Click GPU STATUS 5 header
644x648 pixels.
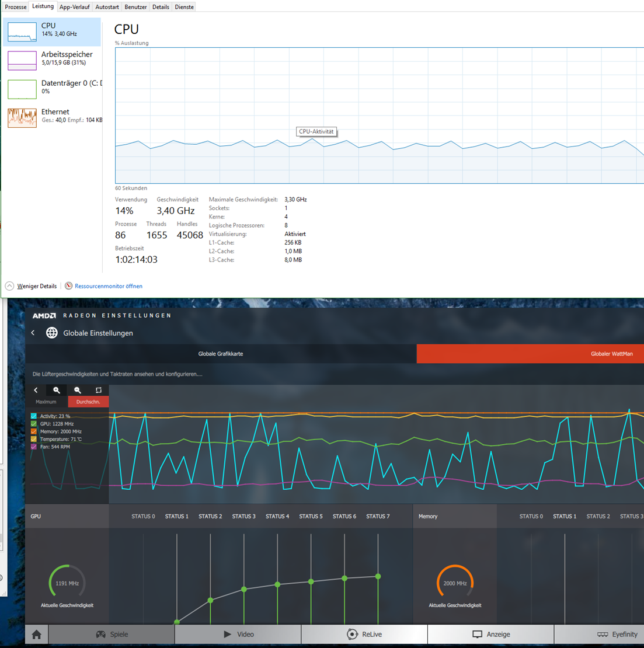click(311, 516)
